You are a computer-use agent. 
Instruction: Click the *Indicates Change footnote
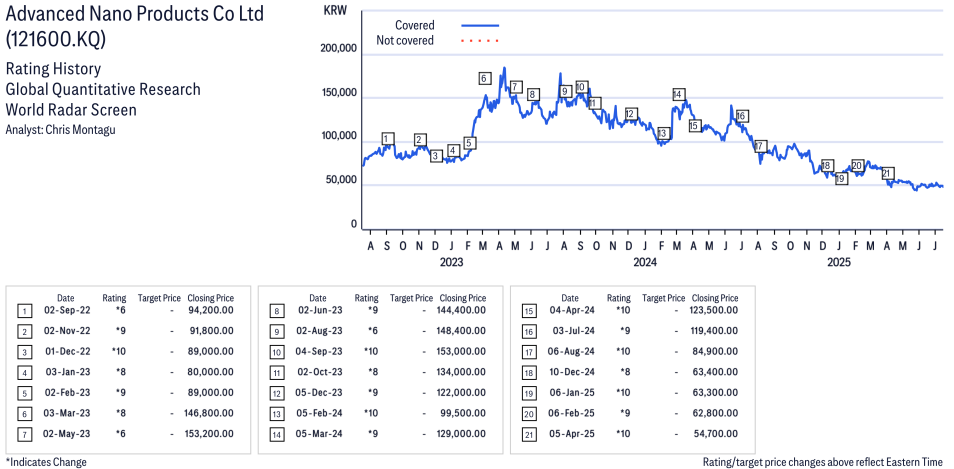(46, 462)
